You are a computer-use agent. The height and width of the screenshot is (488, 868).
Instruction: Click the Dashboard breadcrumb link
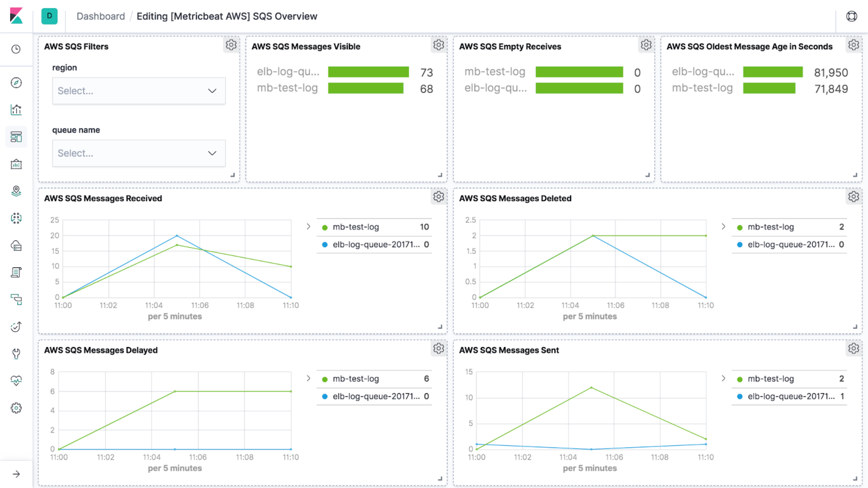click(101, 16)
